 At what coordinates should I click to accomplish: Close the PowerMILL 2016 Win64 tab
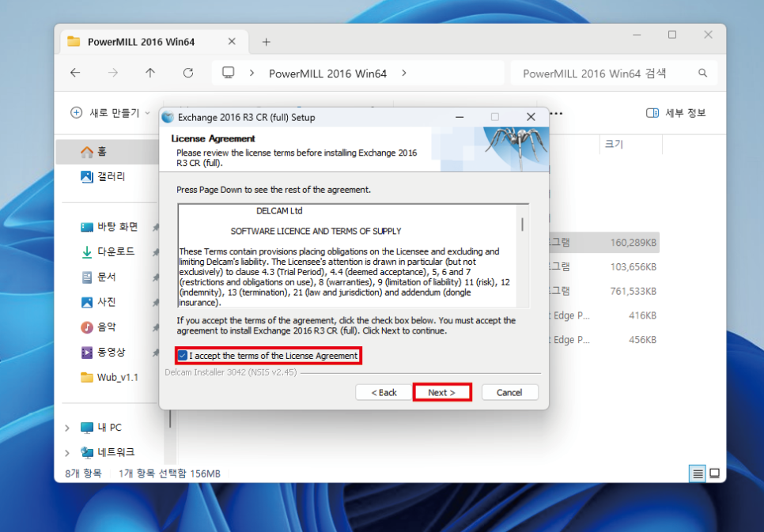click(232, 41)
